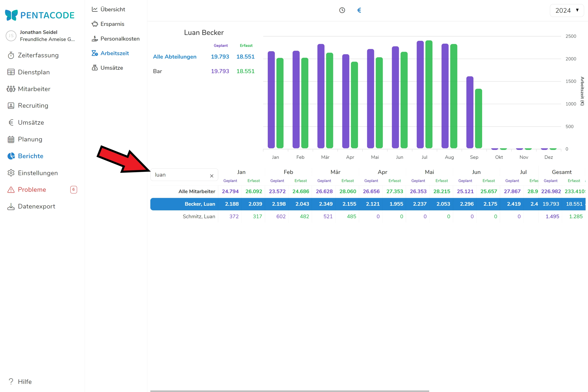View Probleme with 6 alerts

(32, 190)
